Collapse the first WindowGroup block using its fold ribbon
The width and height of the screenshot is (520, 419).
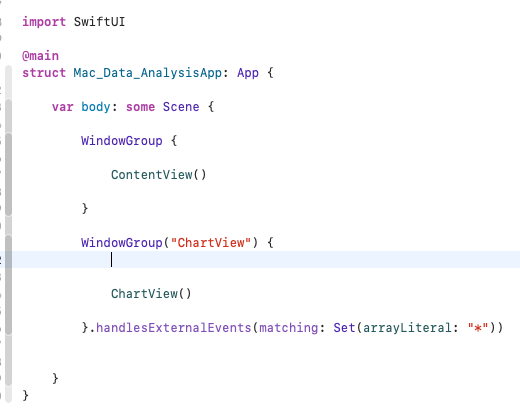9,174
